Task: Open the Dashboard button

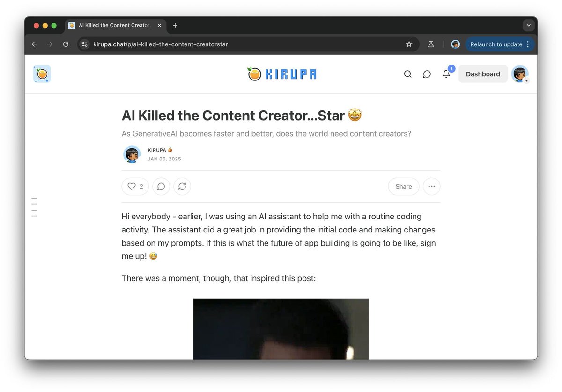Action: point(483,74)
